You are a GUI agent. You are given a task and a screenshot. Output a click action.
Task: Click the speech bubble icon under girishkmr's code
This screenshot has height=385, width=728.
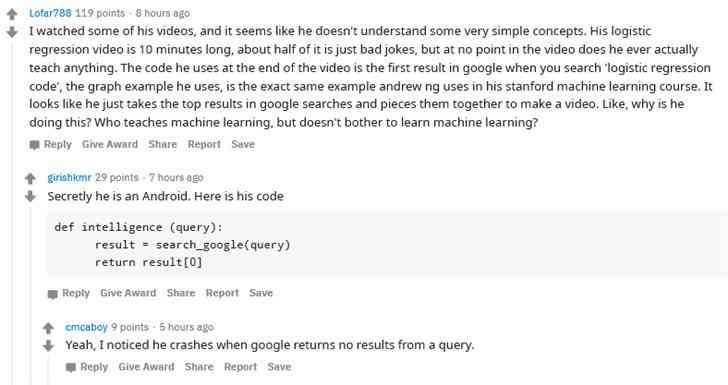52,294
